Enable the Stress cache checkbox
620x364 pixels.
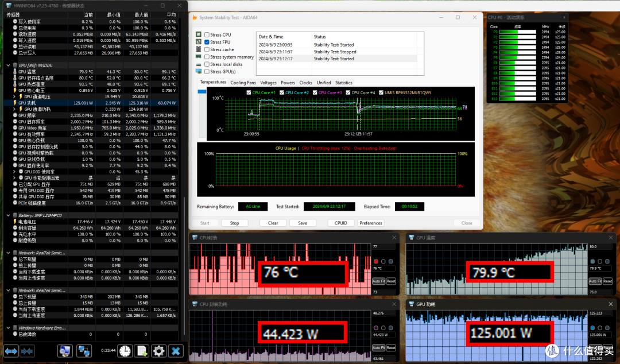pos(207,49)
